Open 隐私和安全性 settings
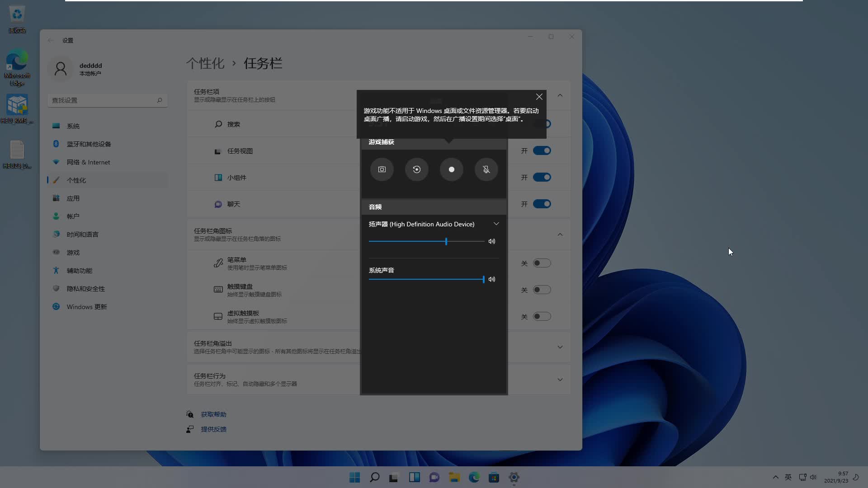Image resolution: width=868 pixels, height=488 pixels. [108, 289]
